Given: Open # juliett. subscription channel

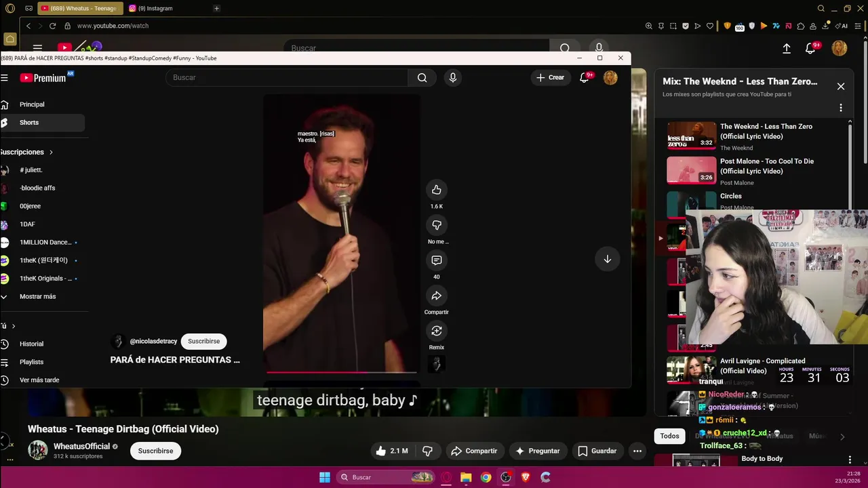Looking at the screenshot, I should 31,170.
